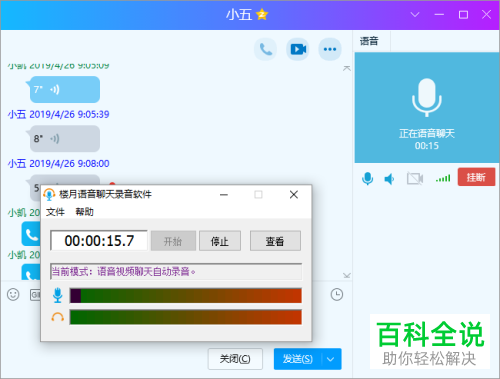This screenshot has height=379, width=500.
Task: Start a video call with the camera icon
Action: [298, 49]
